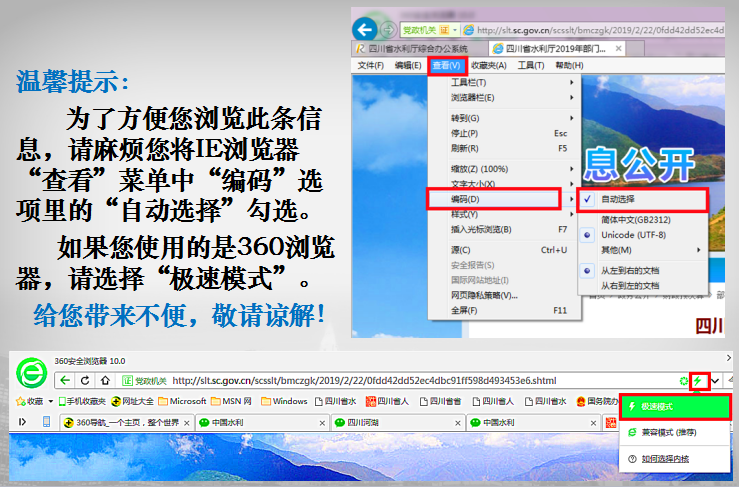The height and width of the screenshot is (487, 739).
Task: Open 帮助(H) menu
Action: [569, 66]
